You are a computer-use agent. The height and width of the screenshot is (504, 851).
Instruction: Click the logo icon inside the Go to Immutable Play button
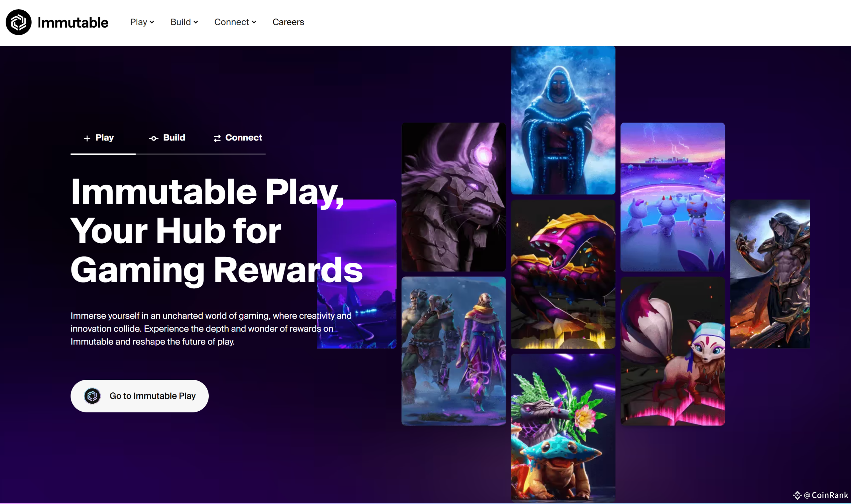click(92, 396)
